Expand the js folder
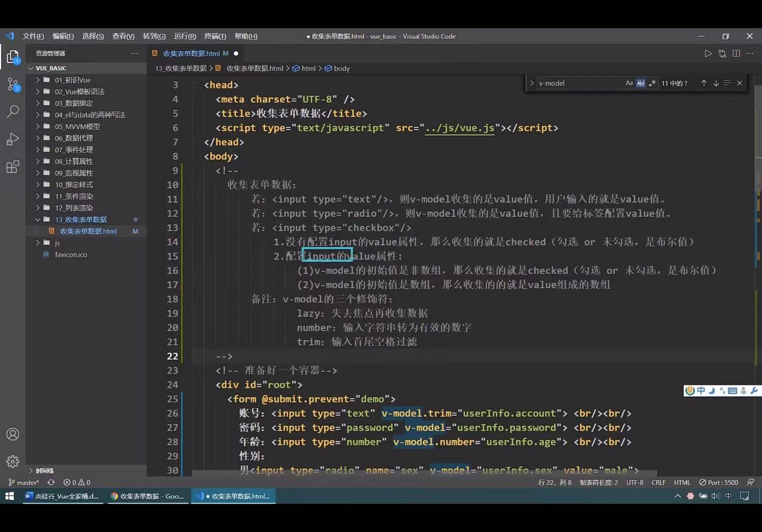762x532 pixels. tap(86, 243)
